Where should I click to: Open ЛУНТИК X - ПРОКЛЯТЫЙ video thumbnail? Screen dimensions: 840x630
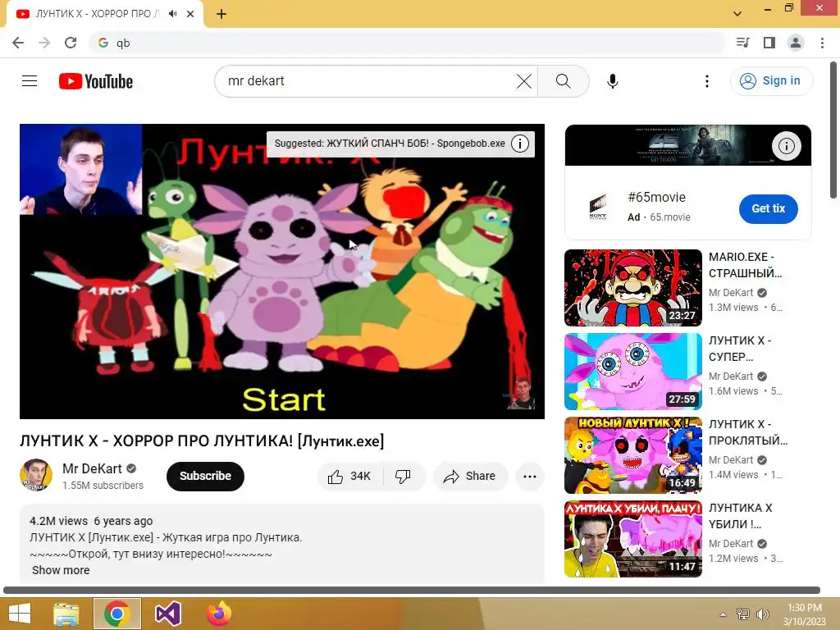click(x=632, y=455)
